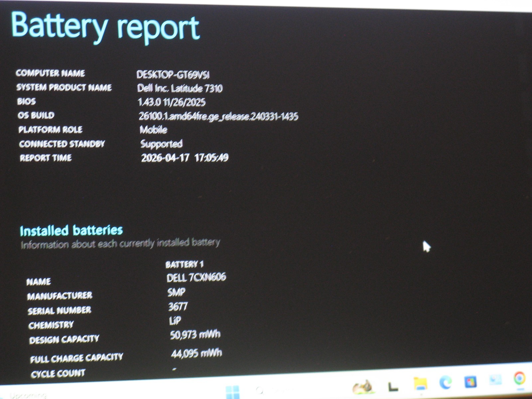The height and width of the screenshot is (399, 532).
Task: Select design capacity 50,973 mWh
Action: tap(195, 334)
